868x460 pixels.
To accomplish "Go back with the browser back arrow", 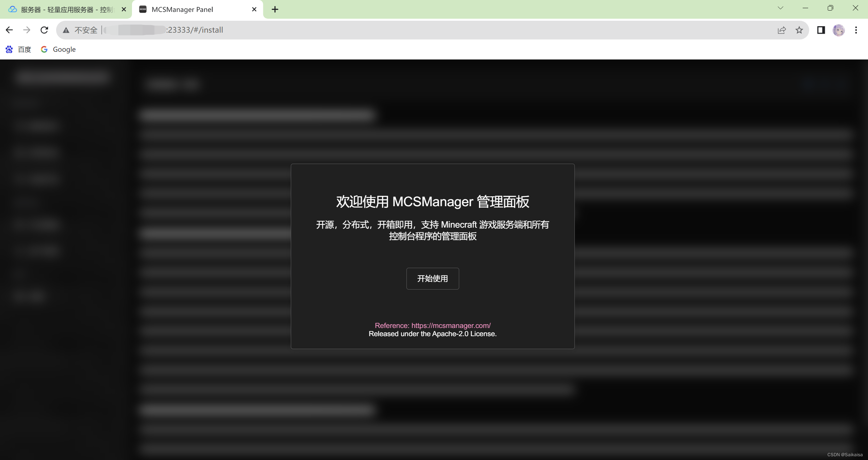I will 9,30.
